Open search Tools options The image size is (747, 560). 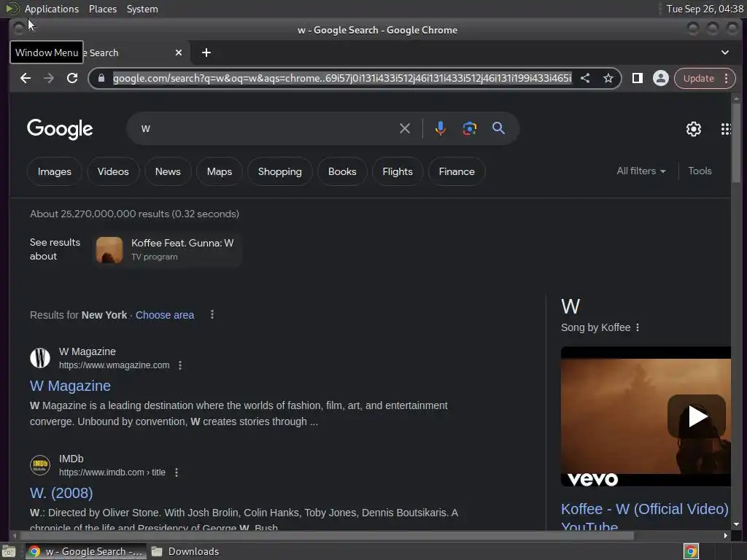click(700, 171)
